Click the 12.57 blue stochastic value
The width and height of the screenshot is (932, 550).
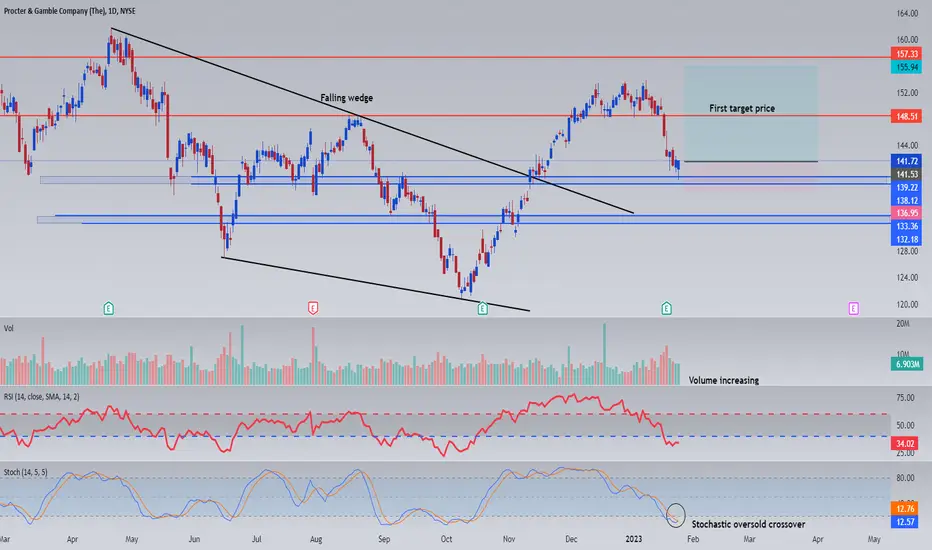905,521
